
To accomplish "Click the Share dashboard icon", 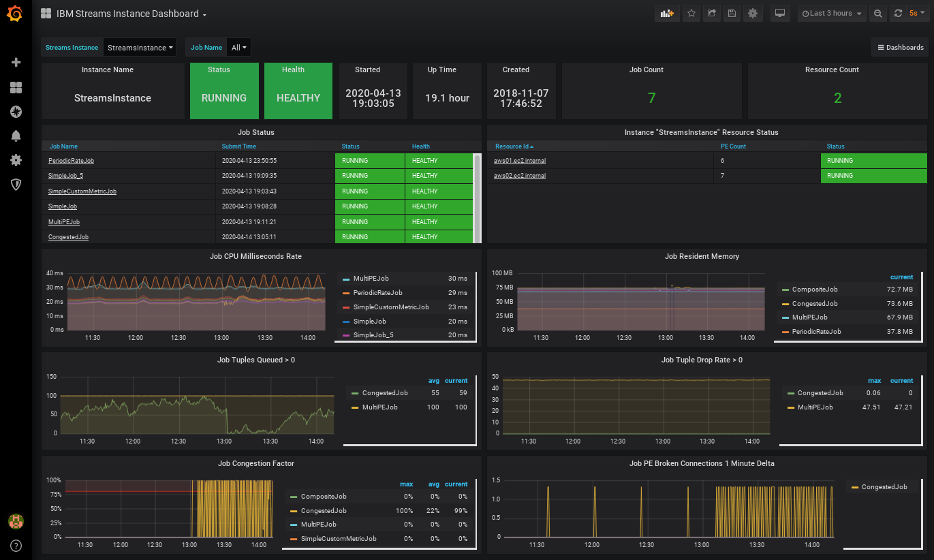I will 712,13.
